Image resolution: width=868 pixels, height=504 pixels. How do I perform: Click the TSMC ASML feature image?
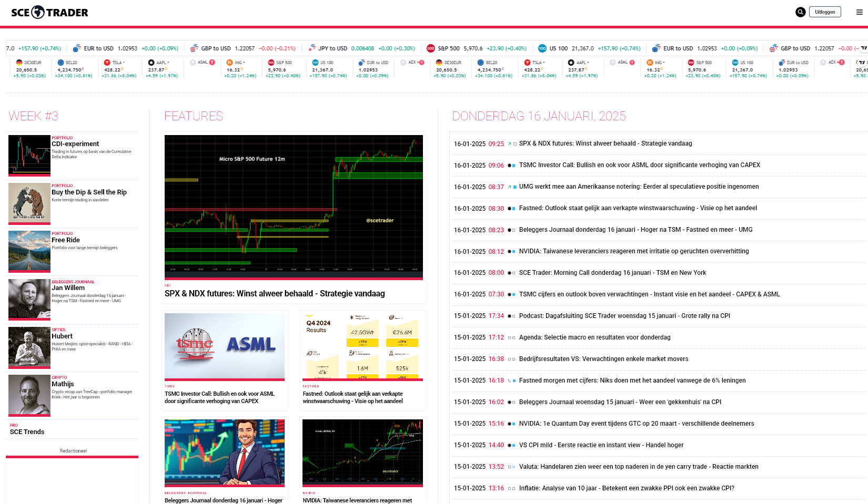225,346
